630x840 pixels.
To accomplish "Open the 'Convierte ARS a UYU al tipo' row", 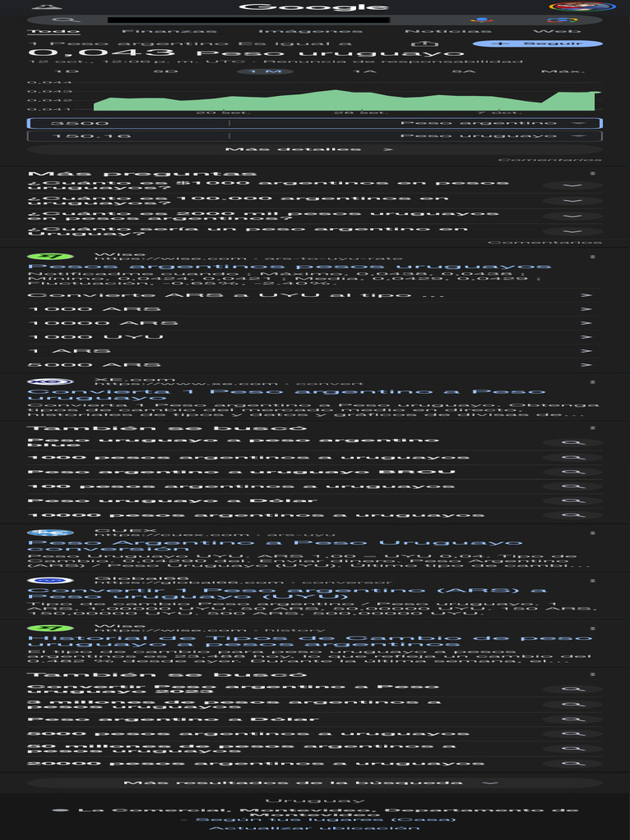I will pyautogui.click(x=315, y=295).
